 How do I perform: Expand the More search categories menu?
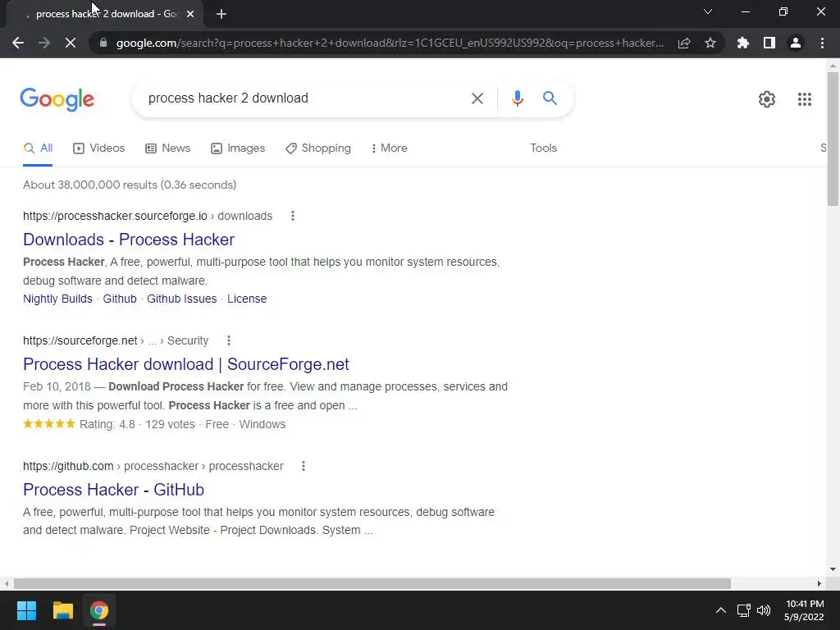[x=390, y=148]
